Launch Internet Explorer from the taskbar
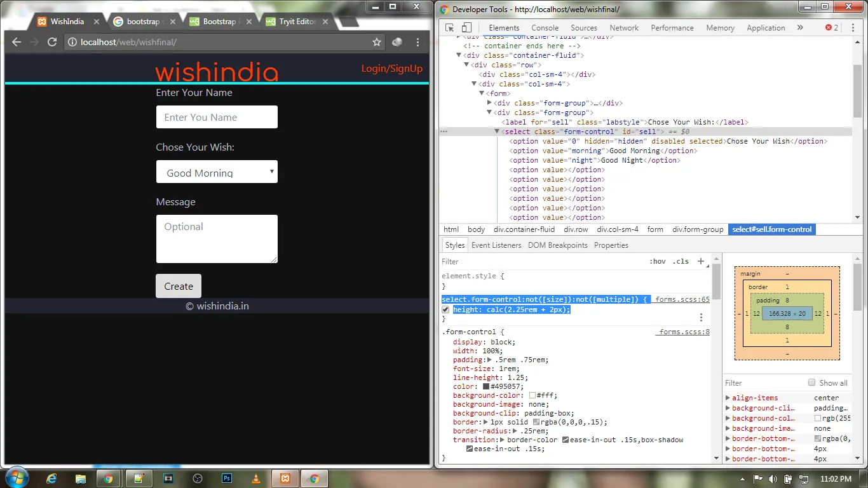The width and height of the screenshot is (868, 488). (51, 478)
